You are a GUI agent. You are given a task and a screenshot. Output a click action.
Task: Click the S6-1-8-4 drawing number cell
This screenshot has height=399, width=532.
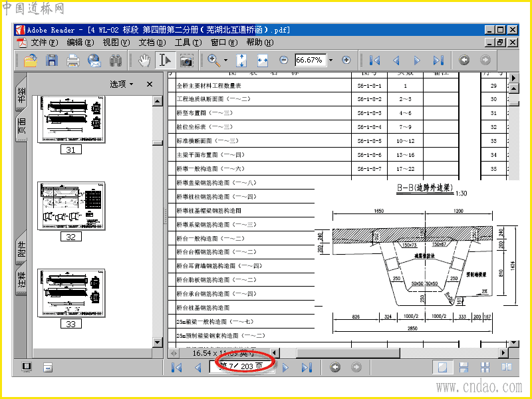tap(369, 127)
